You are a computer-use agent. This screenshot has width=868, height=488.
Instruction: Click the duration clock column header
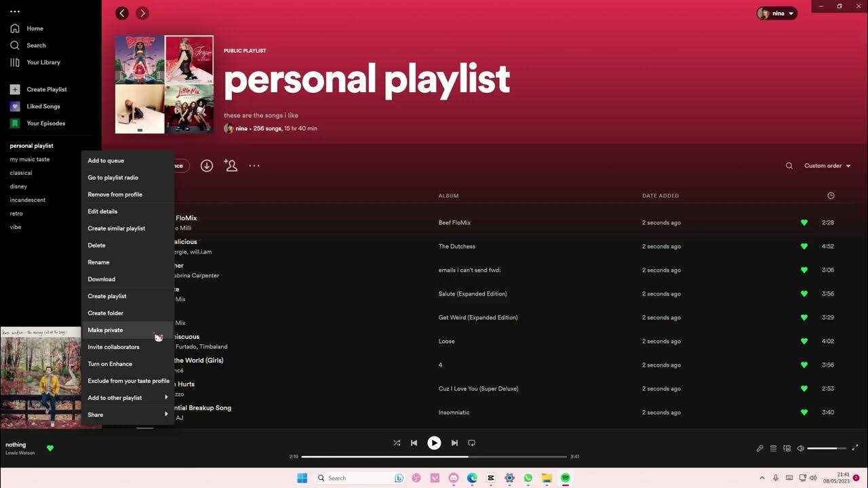[831, 195]
